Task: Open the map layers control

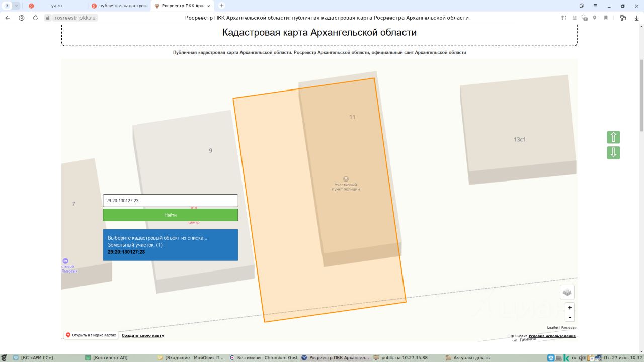Action: (567, 292)
